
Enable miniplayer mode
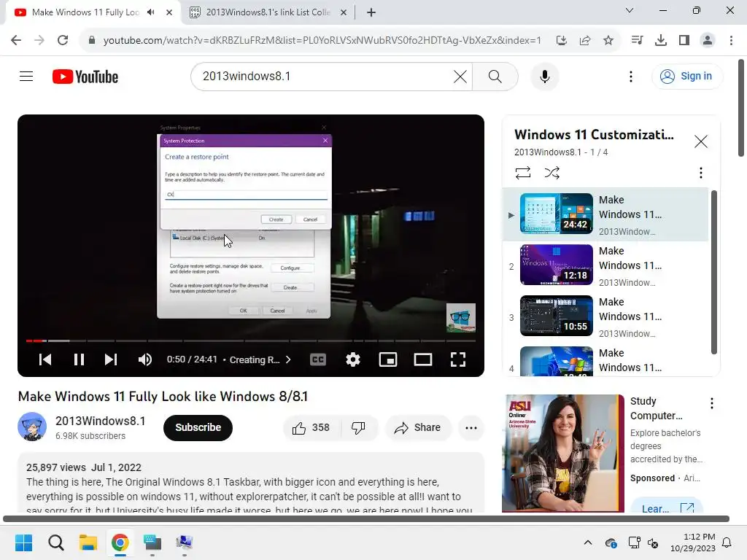pos(388,359)
